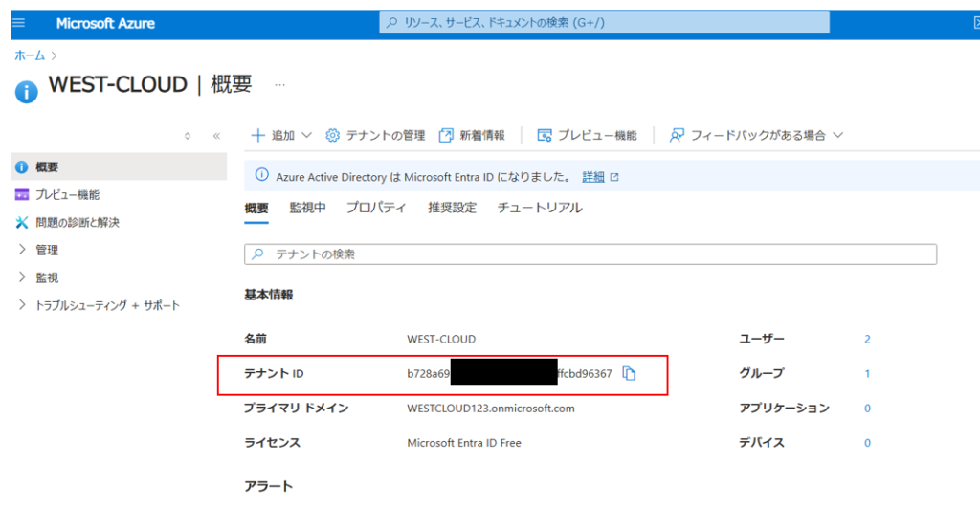Screen dimensions: 980x531
Task: Click the info icon in the Entra ID banner
Action: coord(261,175)
